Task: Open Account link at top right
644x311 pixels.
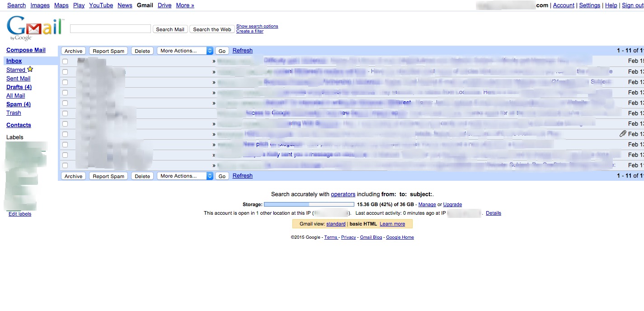Action: tap(564, 5)
